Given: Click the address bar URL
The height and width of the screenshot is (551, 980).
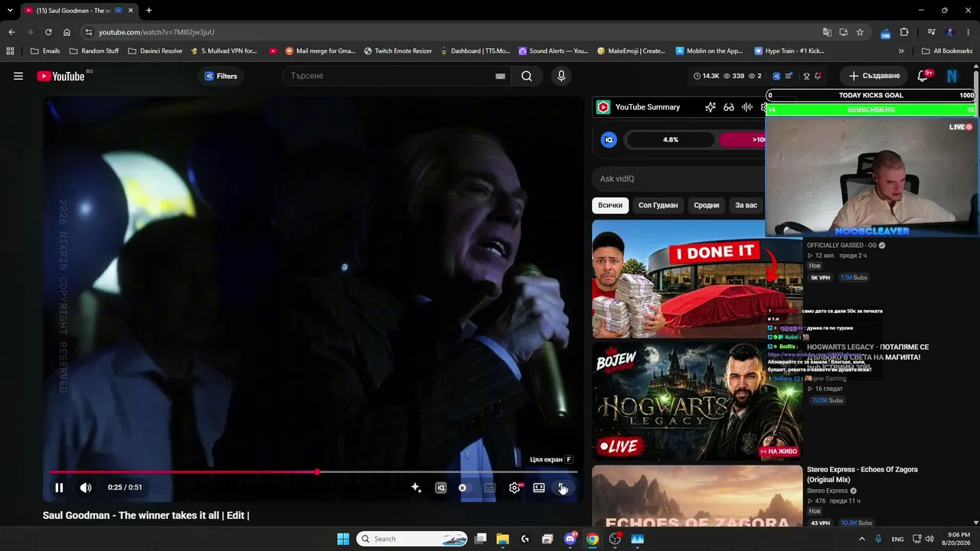Looking at the screenshot, I should click(x=156, y=32).
